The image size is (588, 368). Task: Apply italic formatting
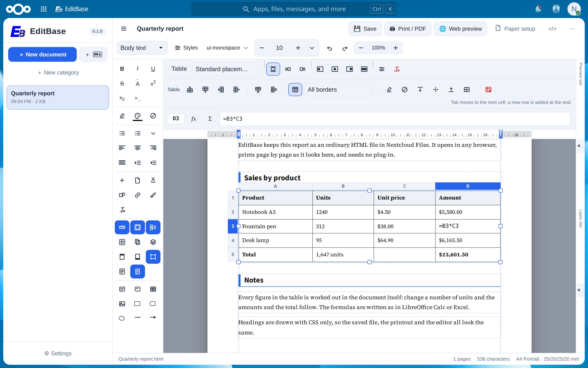tap(138, 69)
